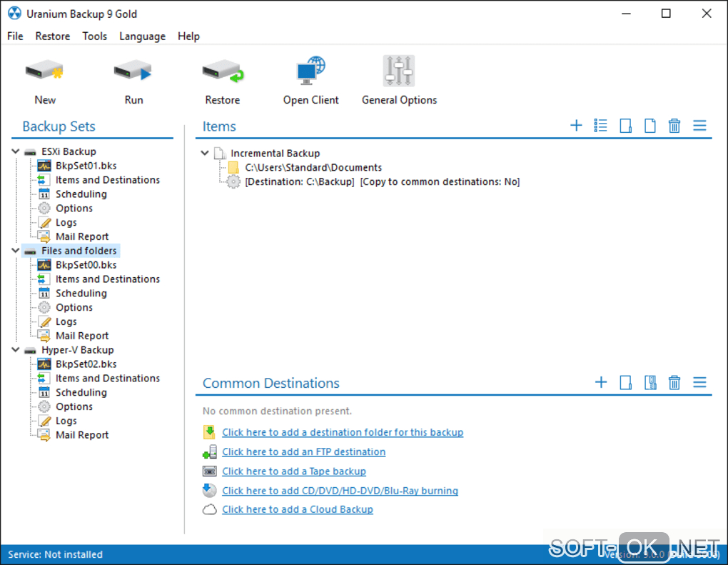Open Items and Destinations under ESXi Backup
The height and width of the screenshot is (565, 728).
click(x=108, y=180)
